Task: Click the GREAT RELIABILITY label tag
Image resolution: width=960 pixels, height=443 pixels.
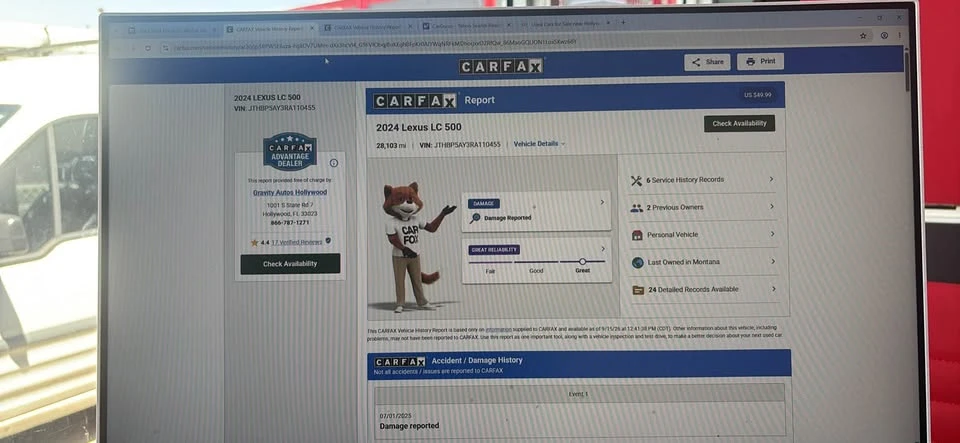Action: tap(495, 250)
